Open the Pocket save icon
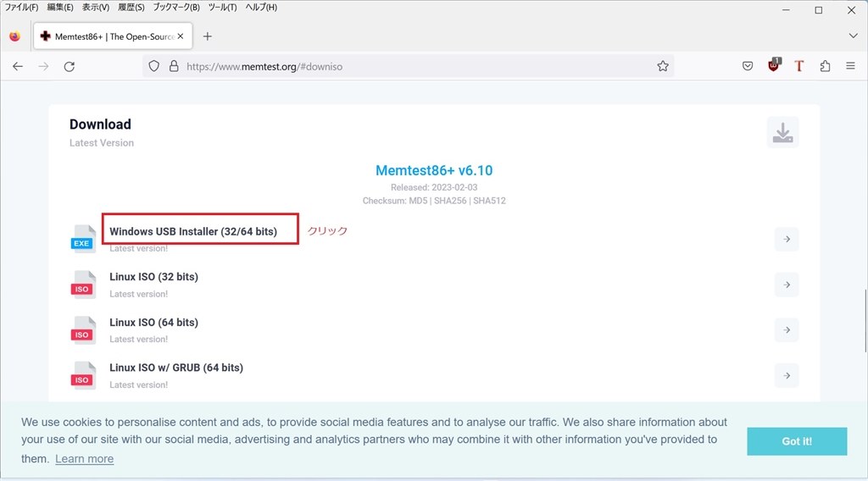Viewport: 868px width, 481px height. pyautogui.click(x=748, y=66)
